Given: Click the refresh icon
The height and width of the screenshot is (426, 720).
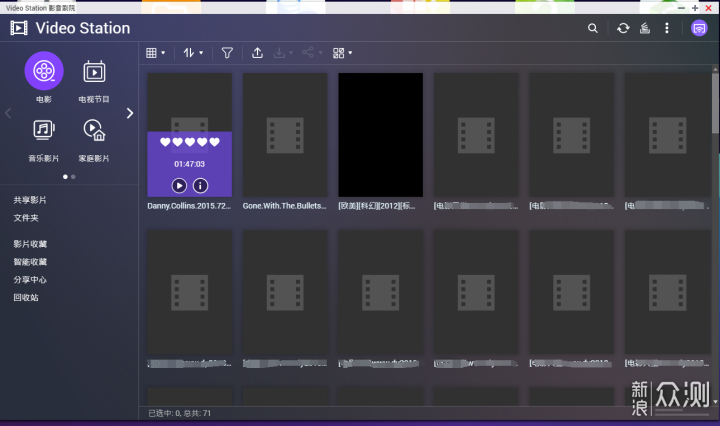Looking at the screenshot, I should 623,28.
